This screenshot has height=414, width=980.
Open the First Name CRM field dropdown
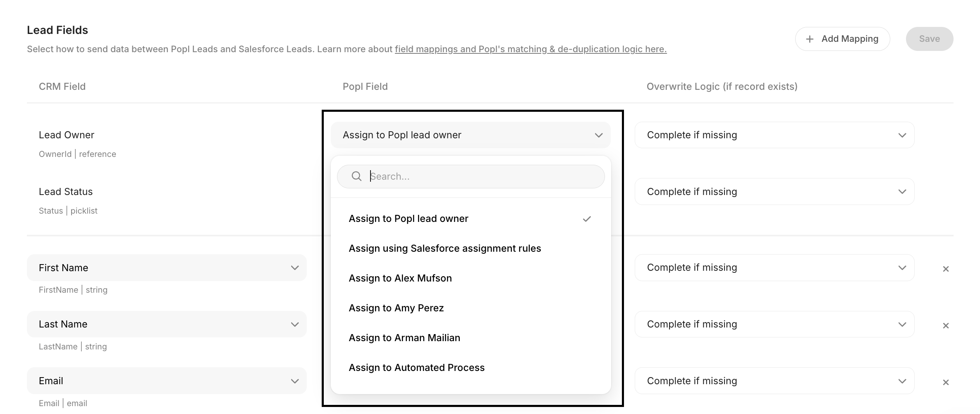[167, 268]
